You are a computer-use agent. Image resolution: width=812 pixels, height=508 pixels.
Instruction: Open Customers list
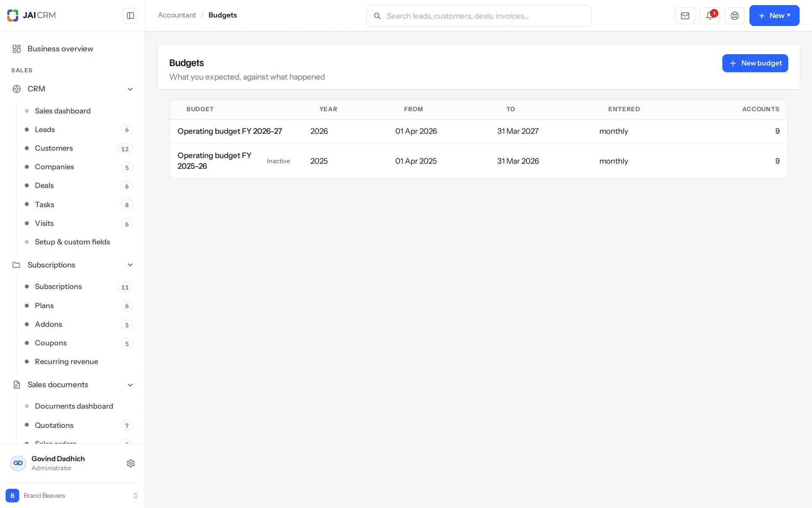pyautogui.click(x=79, y=148)
